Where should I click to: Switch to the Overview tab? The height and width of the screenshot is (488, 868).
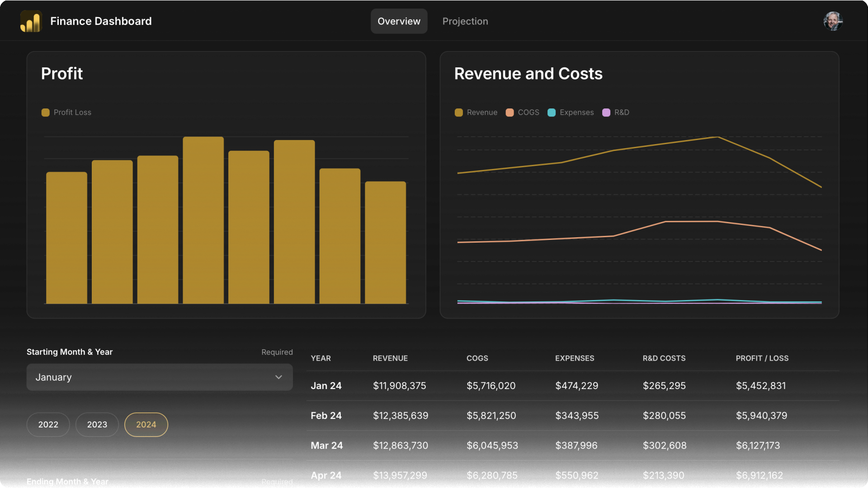[x=399, y=21]
